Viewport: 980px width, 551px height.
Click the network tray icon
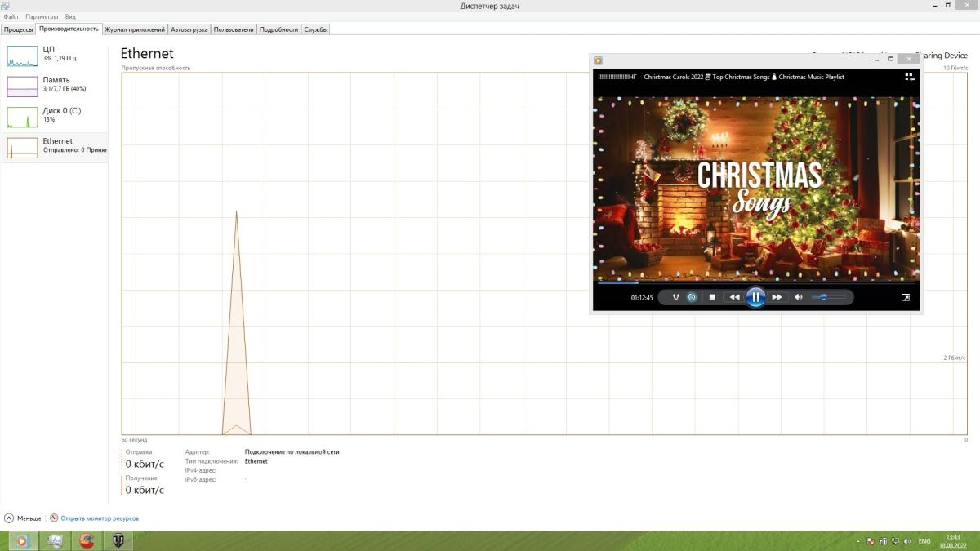896,541
